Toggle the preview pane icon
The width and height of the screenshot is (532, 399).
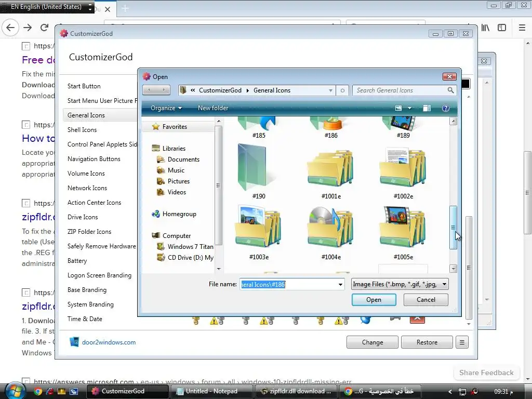pos(427,108)
